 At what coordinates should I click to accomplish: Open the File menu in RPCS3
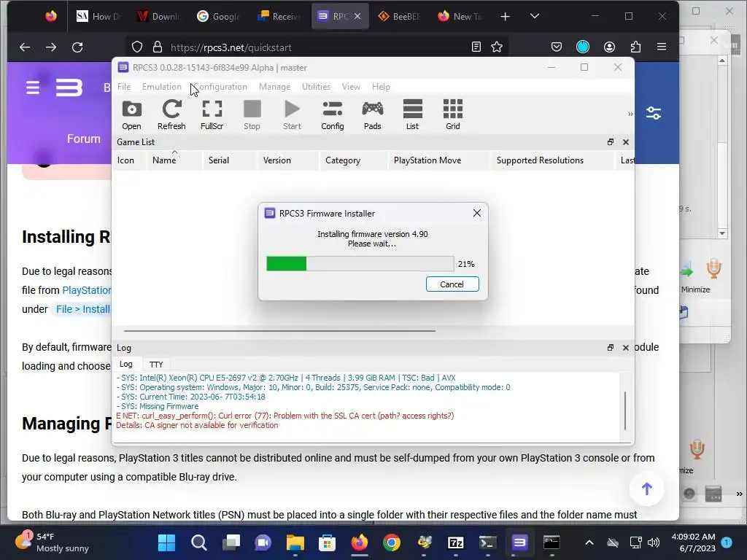point(124,87)
